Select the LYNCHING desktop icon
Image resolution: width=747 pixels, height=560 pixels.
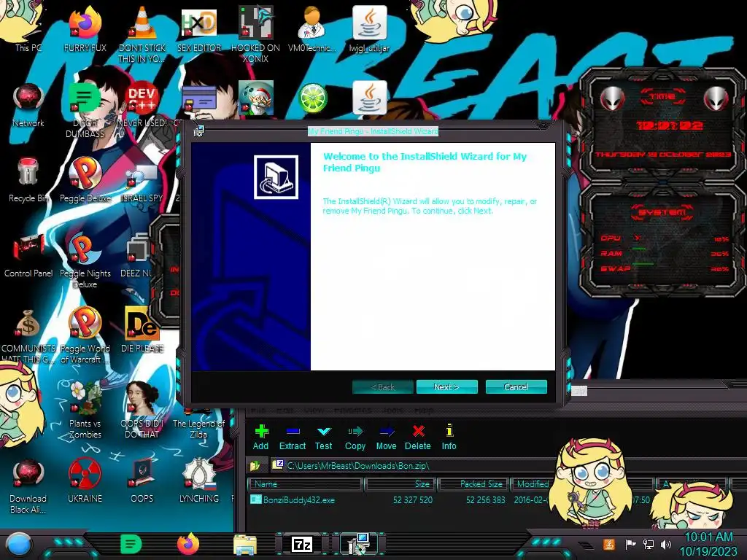(x=199, y=481)
